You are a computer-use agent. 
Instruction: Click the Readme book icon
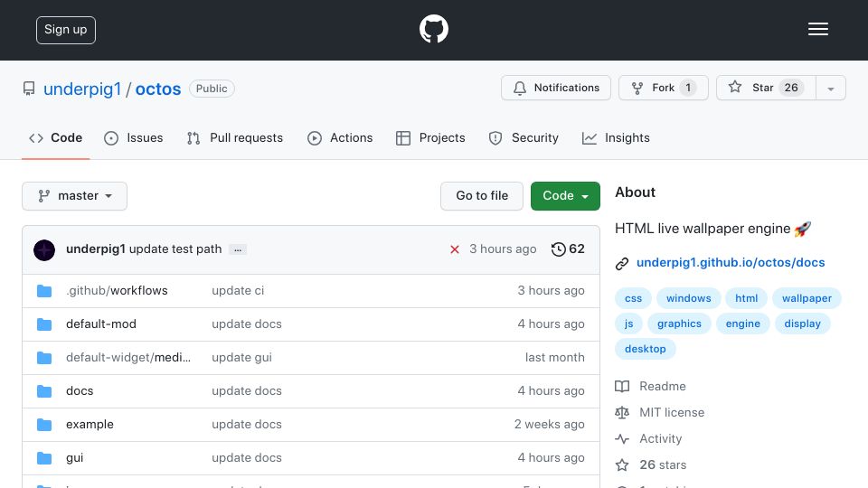pyautogui.click(x=622, y=386)
